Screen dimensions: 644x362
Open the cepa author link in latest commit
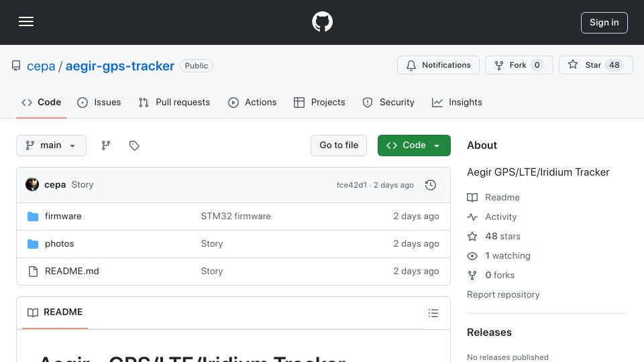coord(55,185)
